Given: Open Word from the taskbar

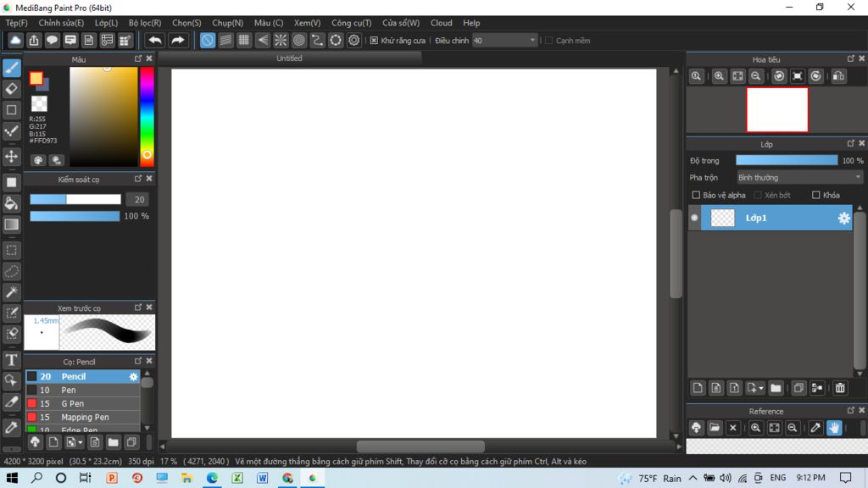Looking at the screenshot, I should [x=263, y=478].
